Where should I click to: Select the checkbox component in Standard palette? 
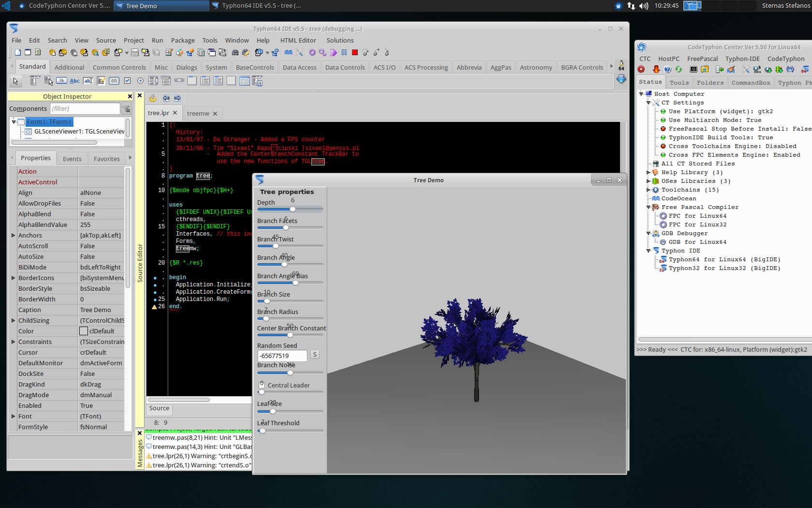click(127, 81)
